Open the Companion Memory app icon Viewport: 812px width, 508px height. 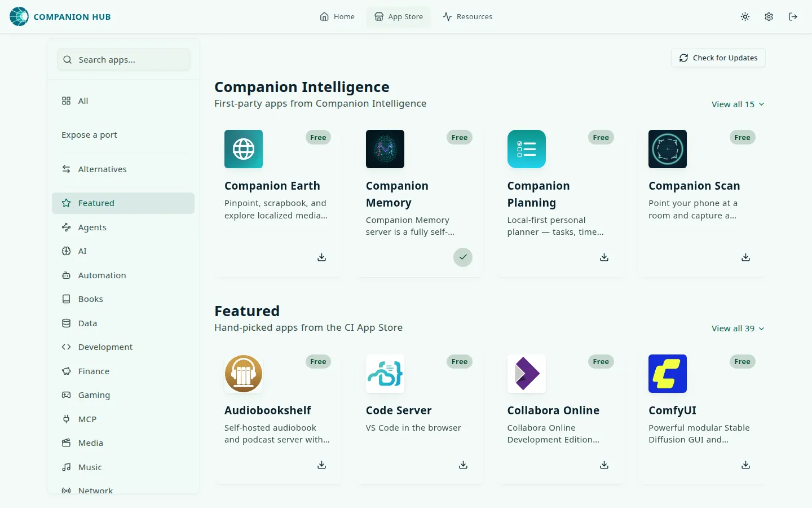[385, 149]
